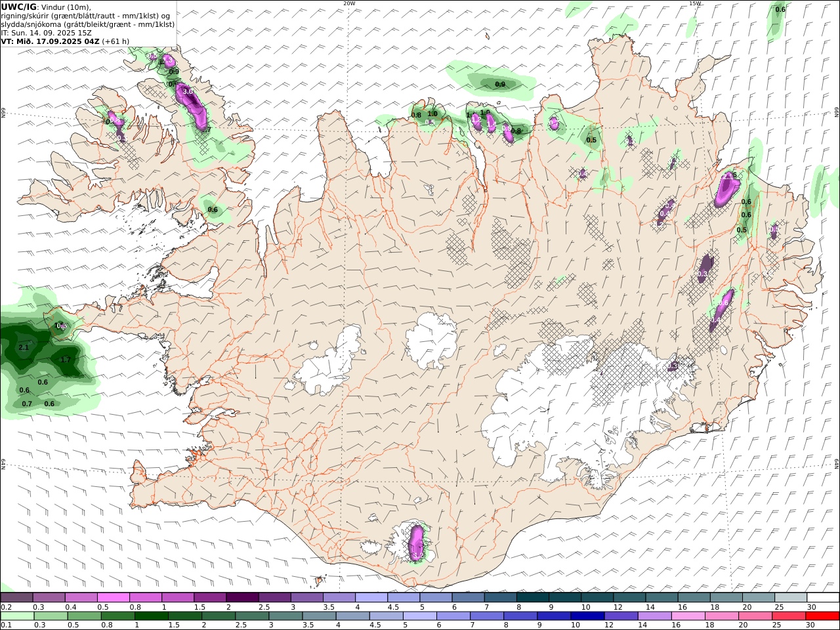This screenshot has width=840, height=630.
Task: Click the UWC/IG title text
Action: (x=18, y=7)
